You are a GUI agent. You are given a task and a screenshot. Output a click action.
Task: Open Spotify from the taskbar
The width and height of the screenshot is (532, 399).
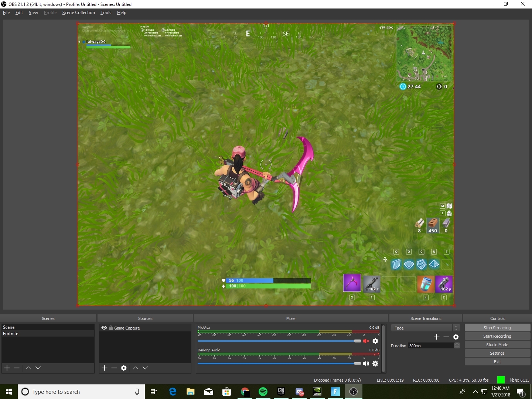tap(263, 392)
